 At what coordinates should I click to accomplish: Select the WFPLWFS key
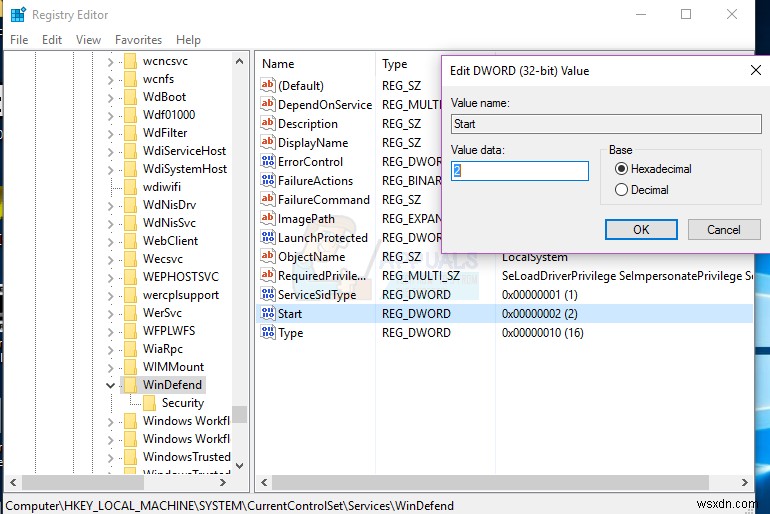(x=169, y=331)
